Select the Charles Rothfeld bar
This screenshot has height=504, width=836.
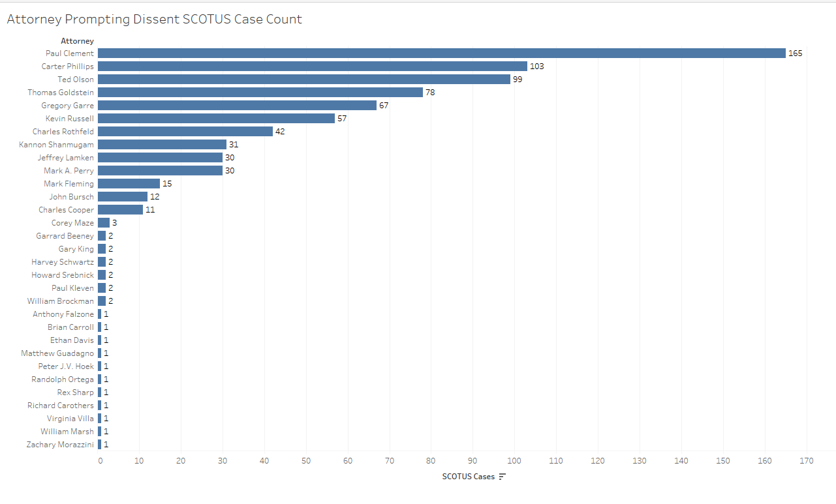(185, 132)
